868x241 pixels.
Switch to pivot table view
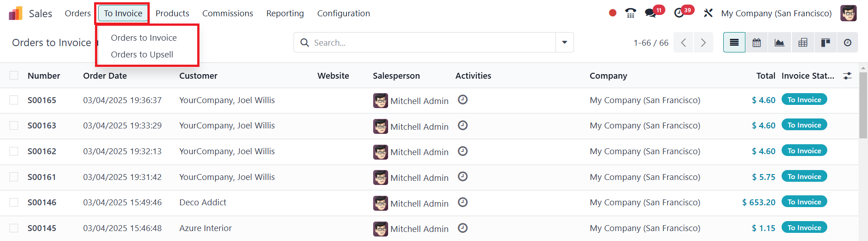803,43
